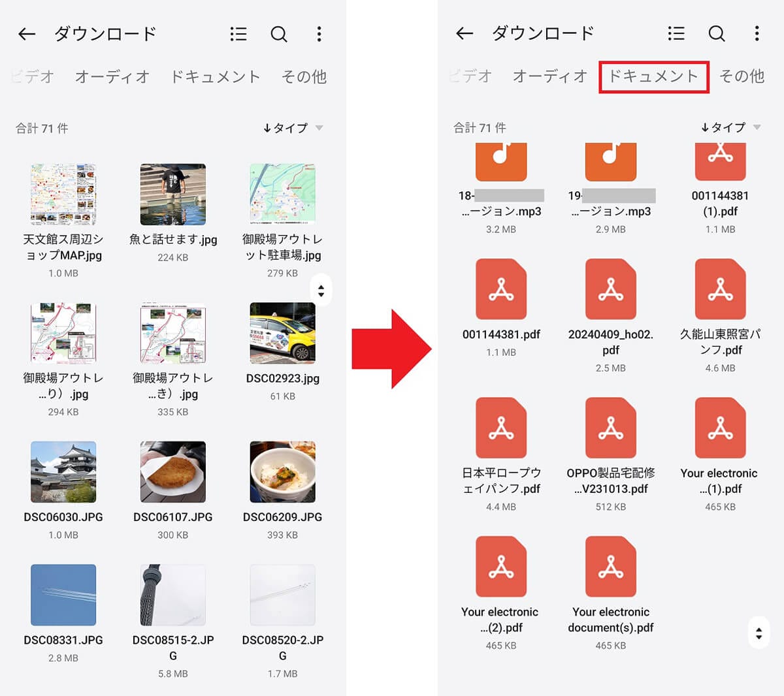This screenshot has width=784, height=696.
Task: Open タイプ sort dropdown on right screen
Action: click(x=730, y=127)
